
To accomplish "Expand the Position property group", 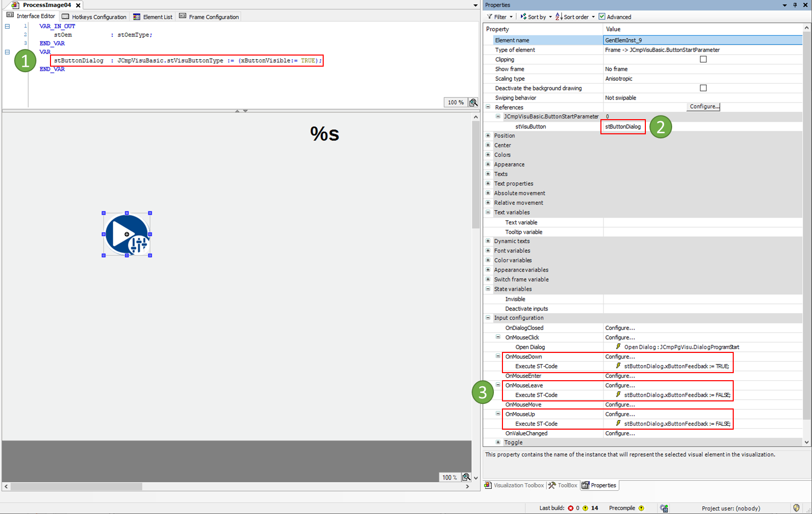I will [488, 135].
